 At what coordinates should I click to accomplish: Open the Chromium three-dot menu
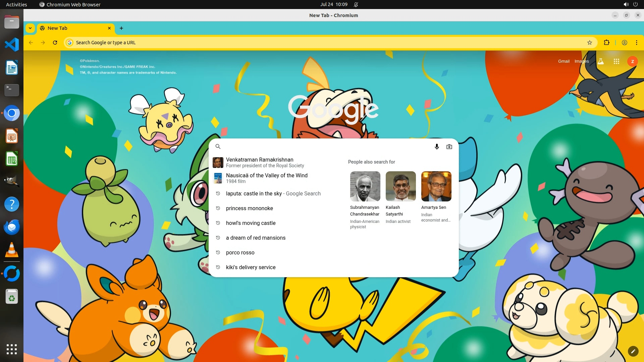point(636,43)
